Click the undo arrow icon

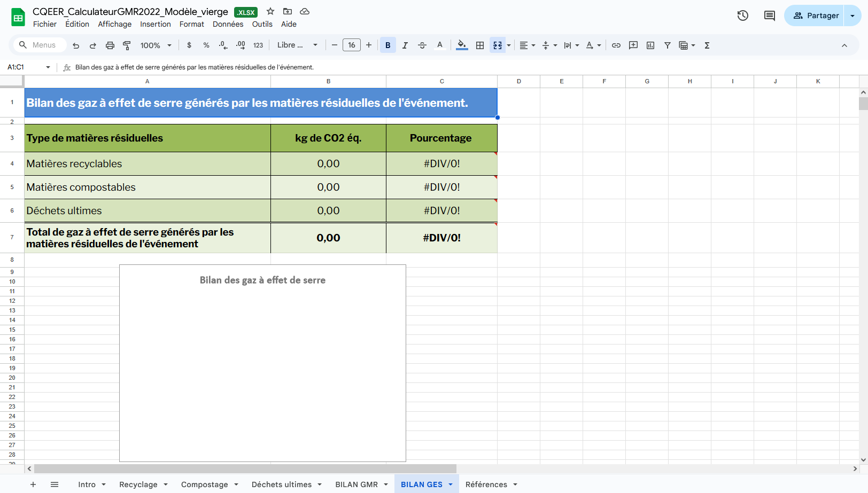point(76,45)
